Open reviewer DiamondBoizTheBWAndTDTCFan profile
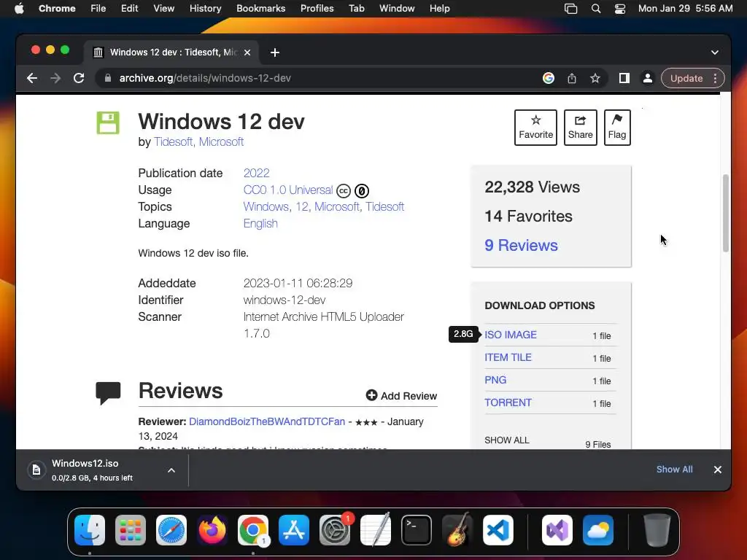 tap(267, 421)
